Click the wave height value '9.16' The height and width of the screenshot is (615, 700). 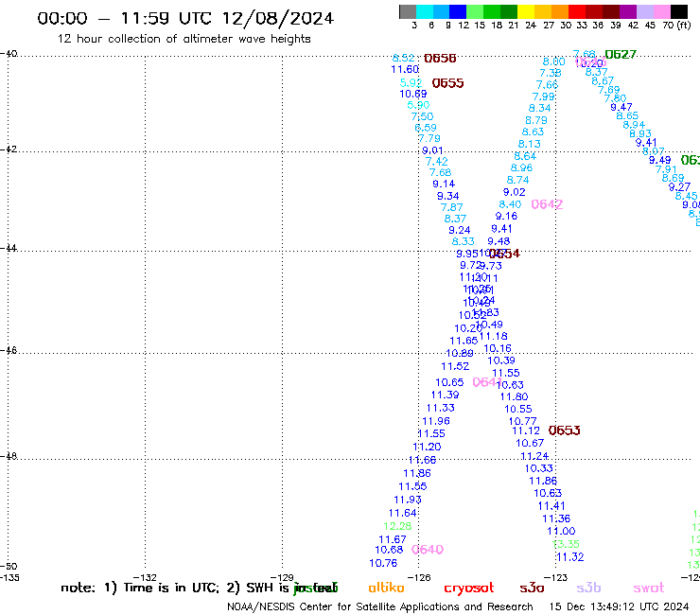click(506, 216)
